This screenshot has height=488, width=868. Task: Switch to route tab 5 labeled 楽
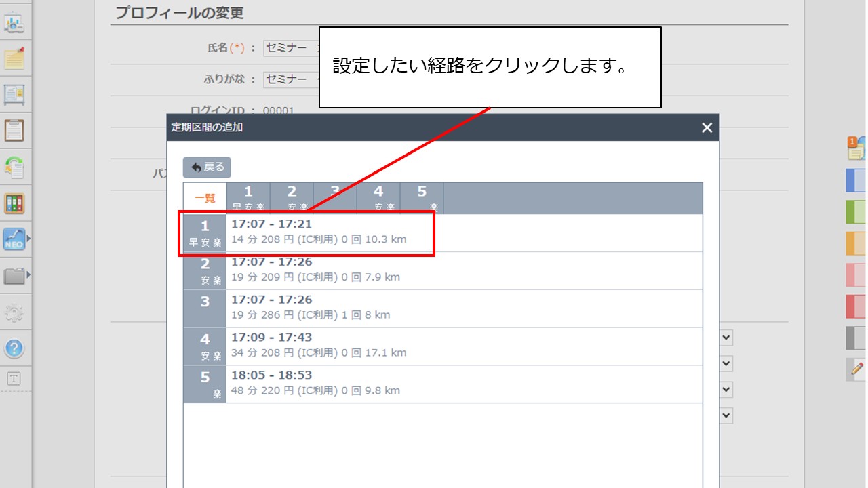tap(420, 196)
